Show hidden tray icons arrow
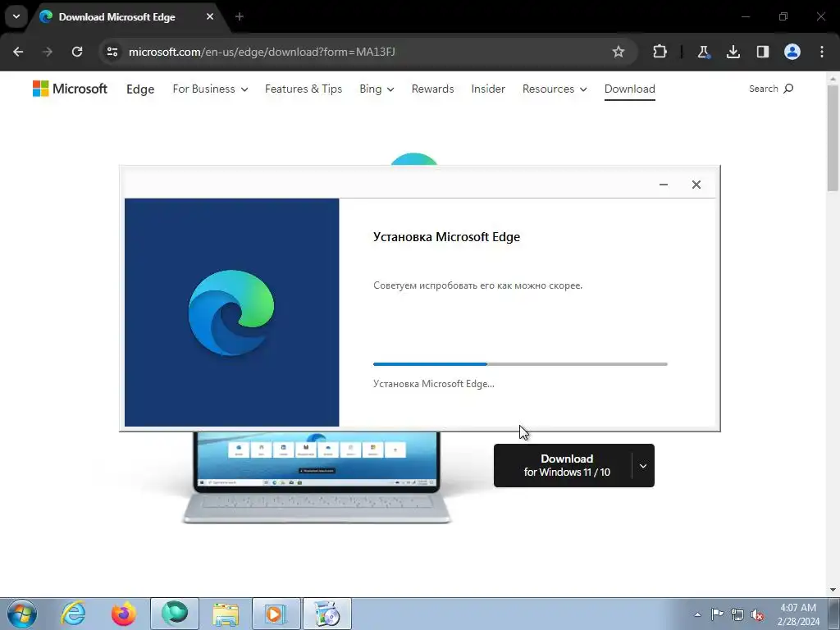 coord(697,614)
